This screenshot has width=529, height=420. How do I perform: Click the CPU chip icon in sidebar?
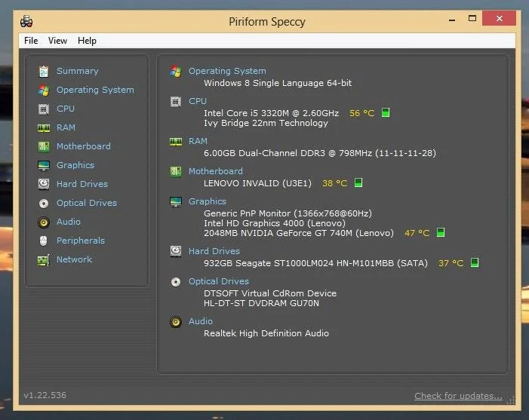tap(44, 109)
